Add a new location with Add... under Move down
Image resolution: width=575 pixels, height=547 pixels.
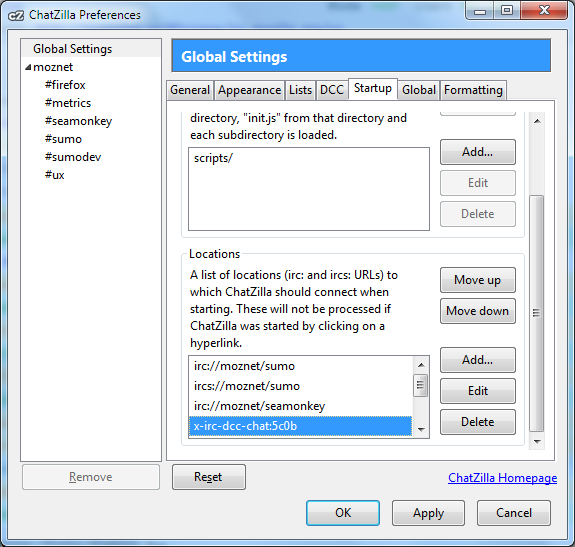pos(477,360)
